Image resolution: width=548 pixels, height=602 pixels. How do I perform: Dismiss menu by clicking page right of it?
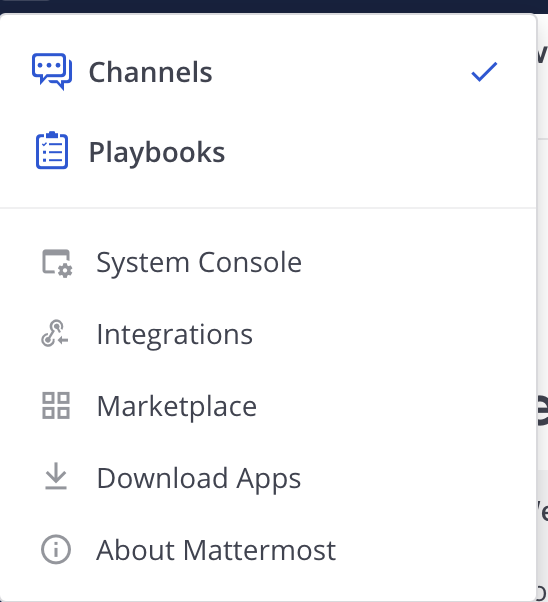tap(542, 269)
